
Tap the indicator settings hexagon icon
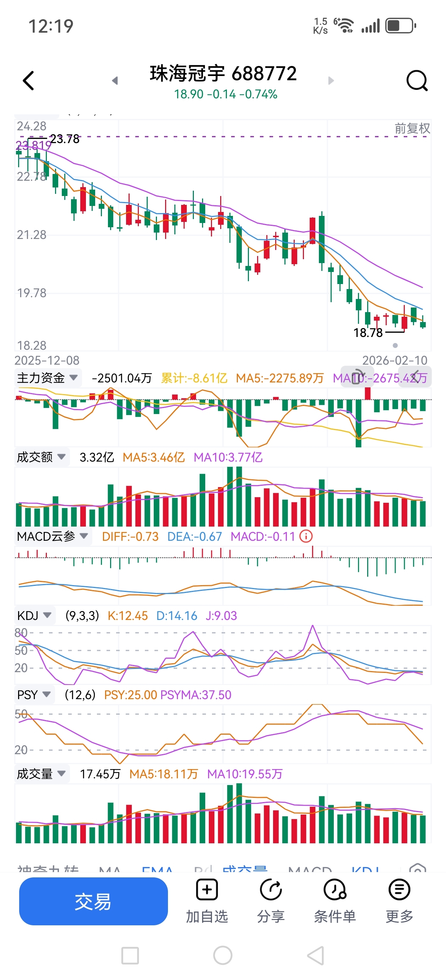coord(418,868)
